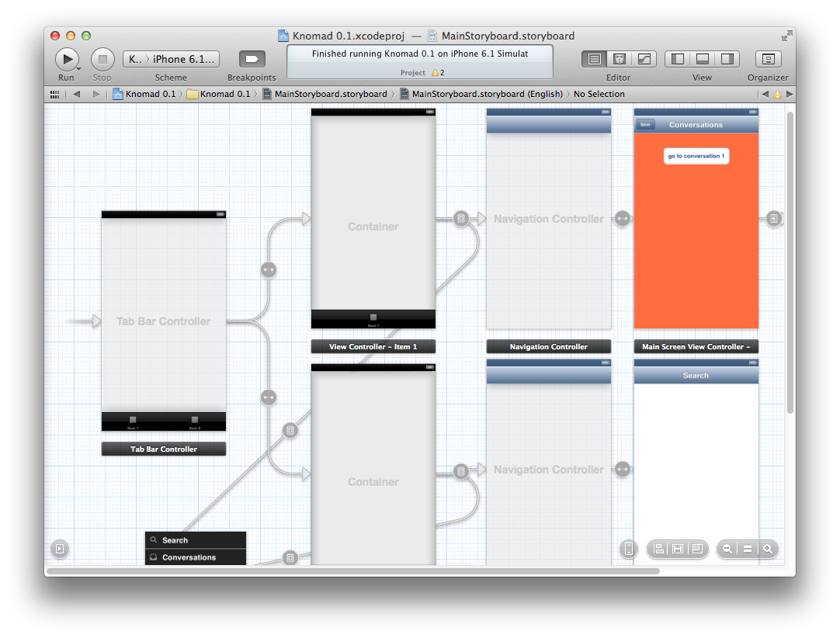Go forward in jump bar history
Screen dimensions: 840x638
[x=96, y=94]
